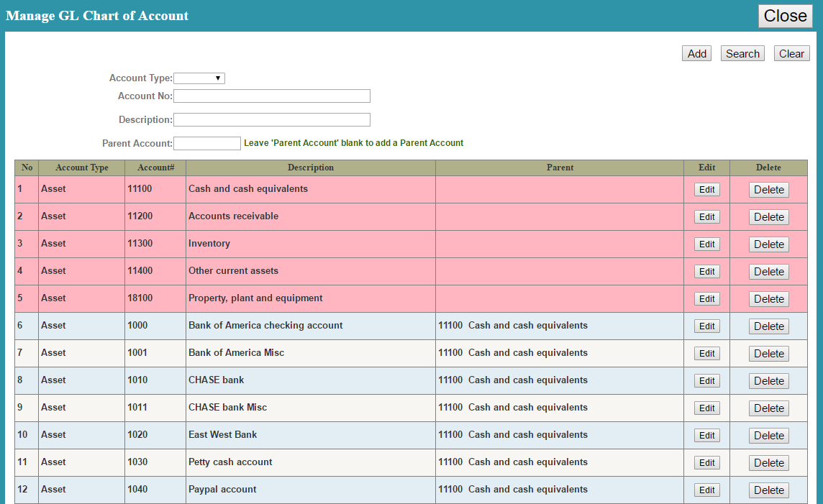Delete the Accounts receivable account row
823x504 pixels.
(x=768, y=217)
